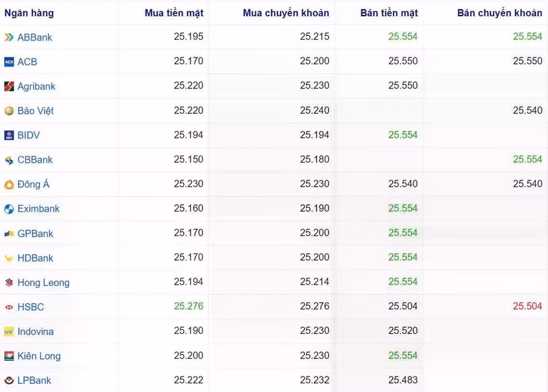Screen dimensions: 548x392
Task: Open the HDBank link
Action: [x=35, y=258]
